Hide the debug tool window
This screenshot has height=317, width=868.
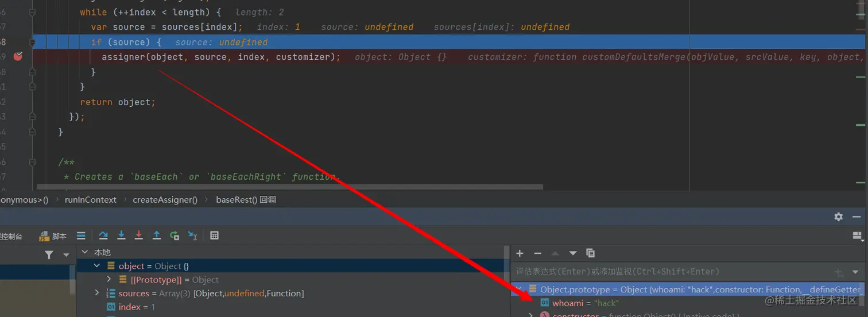pyautogui.click(x=857, y=217)
